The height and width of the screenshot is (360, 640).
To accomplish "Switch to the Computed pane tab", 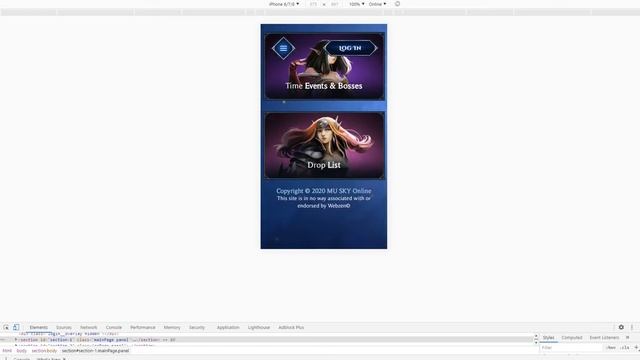I will [572, 338].
